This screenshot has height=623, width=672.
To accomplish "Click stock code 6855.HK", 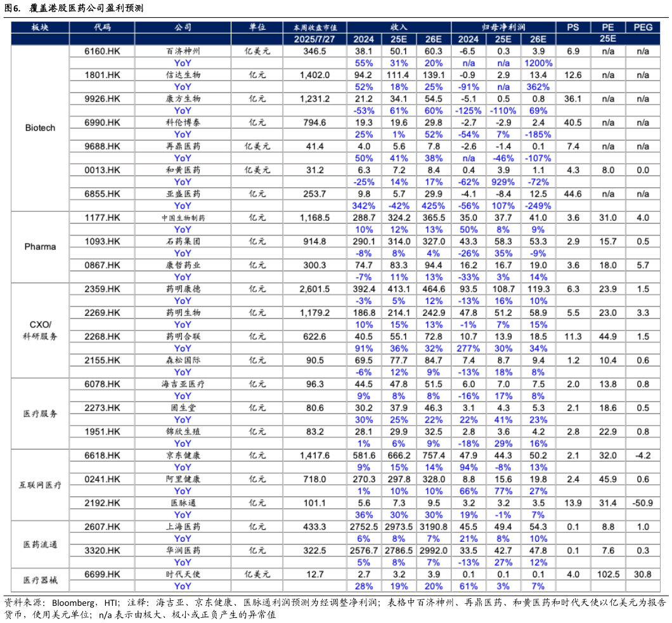I will point(102,194).
